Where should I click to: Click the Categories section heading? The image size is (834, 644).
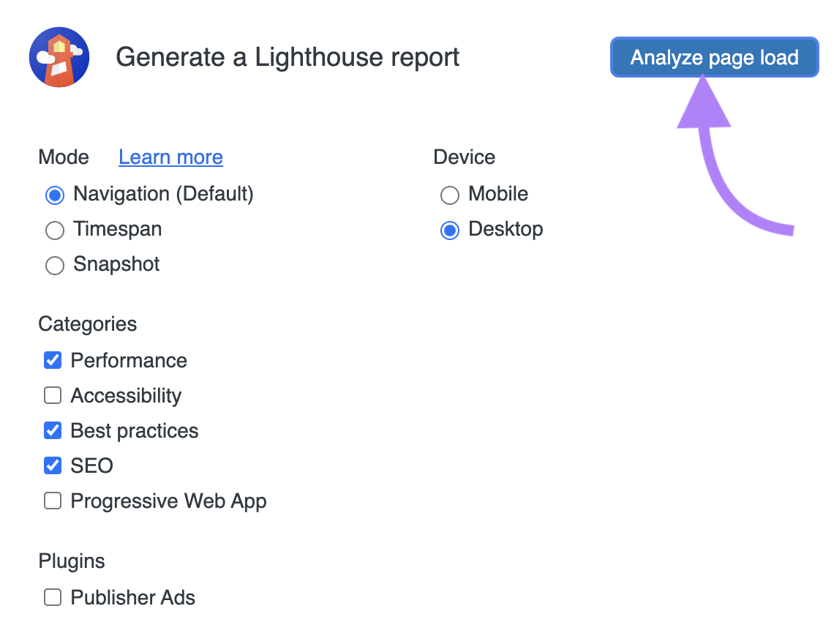[x=87, y=323]
